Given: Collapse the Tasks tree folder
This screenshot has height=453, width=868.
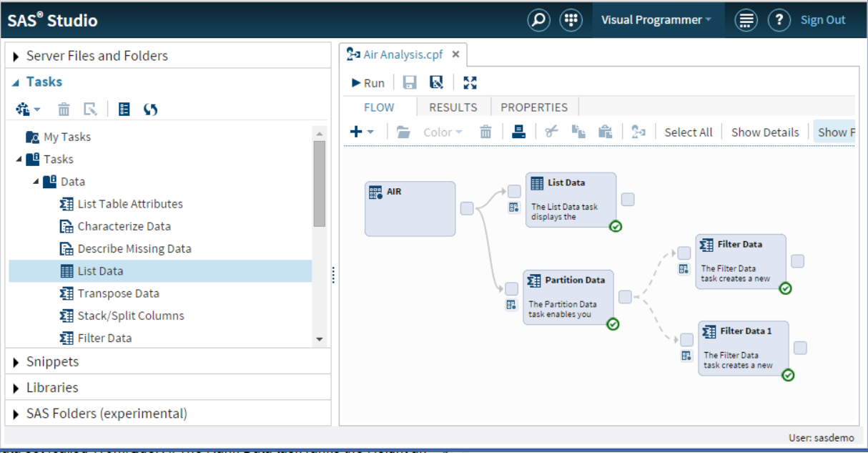Looking at the screenshot, I should [19, 159].
